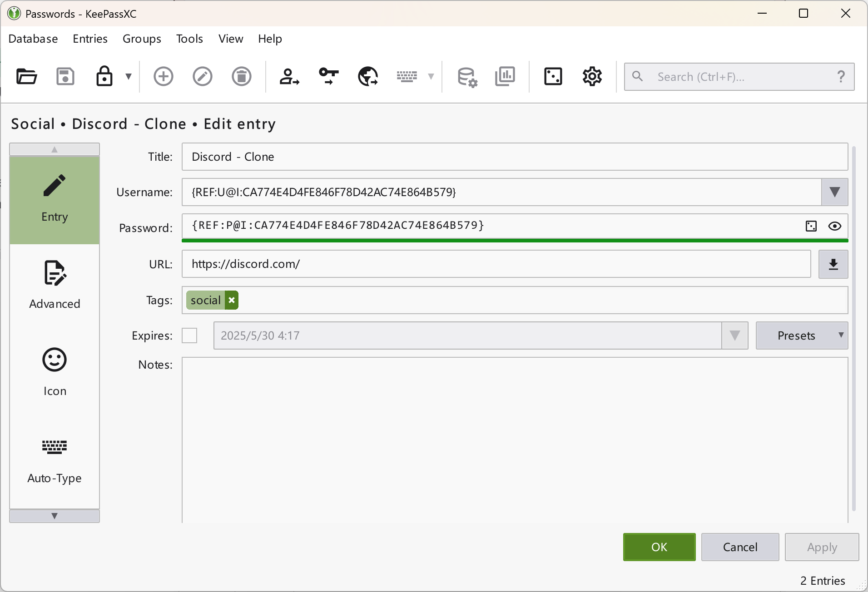Toggle password visibility eye icon

[x=835, y=226]
